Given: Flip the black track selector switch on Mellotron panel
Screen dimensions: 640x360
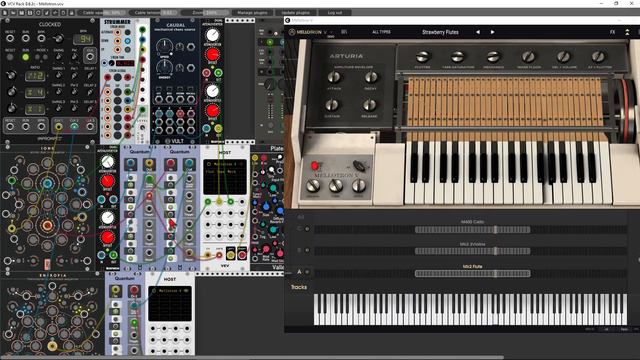Looking at the screenshot, I should click(x=359, y=165).
